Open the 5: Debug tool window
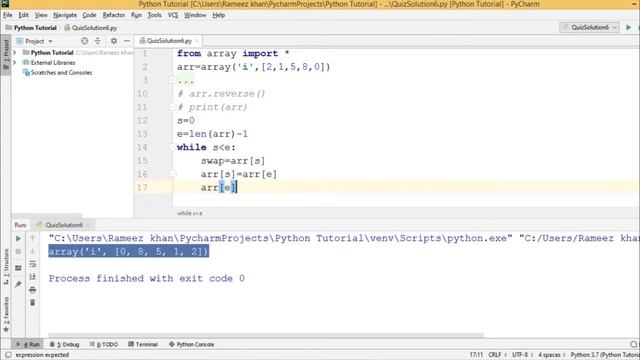 64,344
